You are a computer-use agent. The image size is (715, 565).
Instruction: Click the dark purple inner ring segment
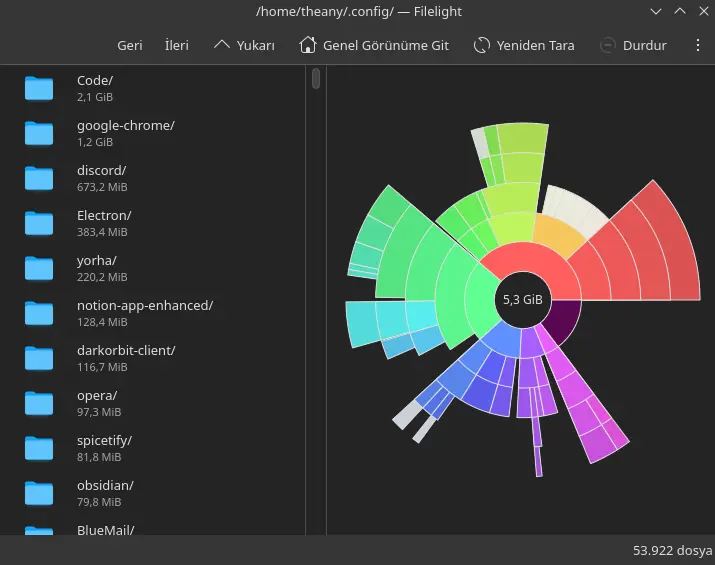pyautogui.click(x=563, y=320)
